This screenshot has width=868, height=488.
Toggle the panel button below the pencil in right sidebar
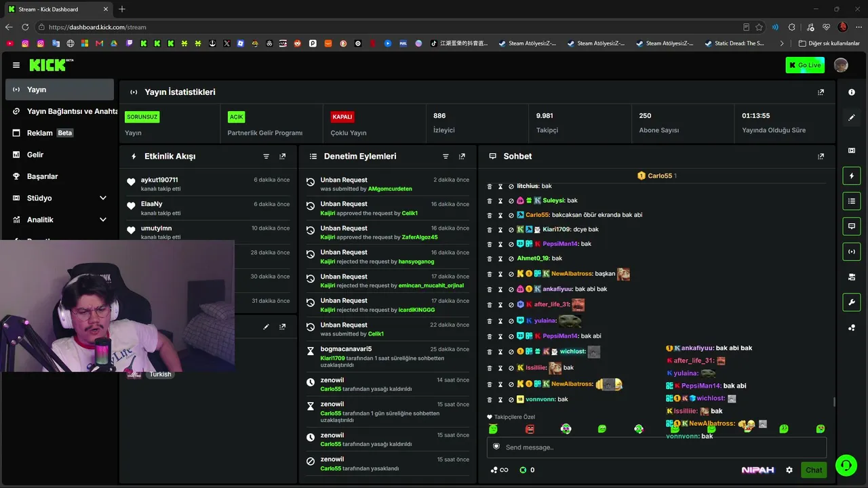[852, 150]
